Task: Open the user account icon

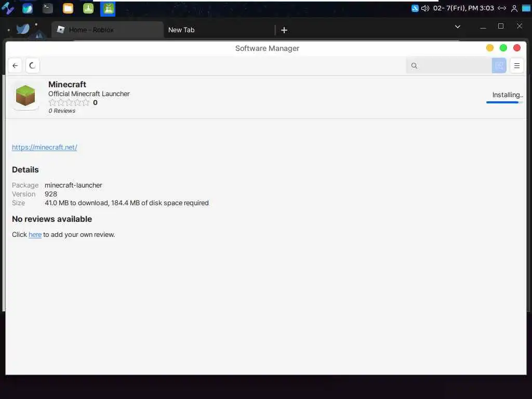Action: tap(514, 8)
